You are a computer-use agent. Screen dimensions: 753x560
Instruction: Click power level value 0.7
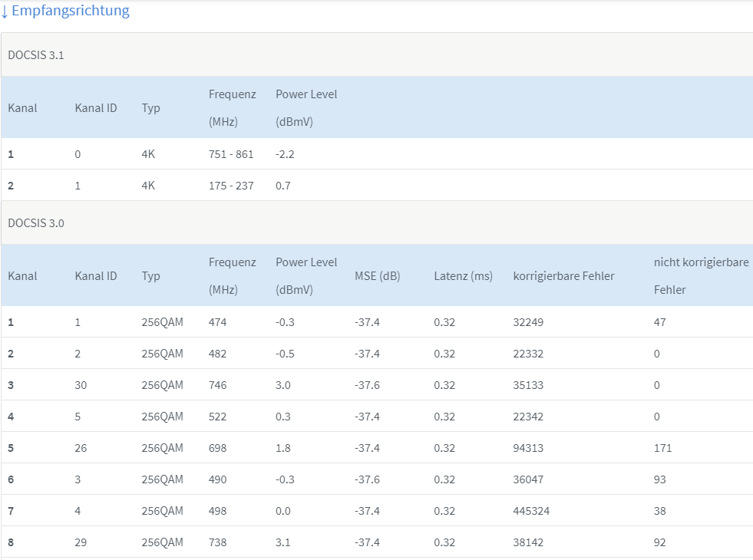click(283, 186)
